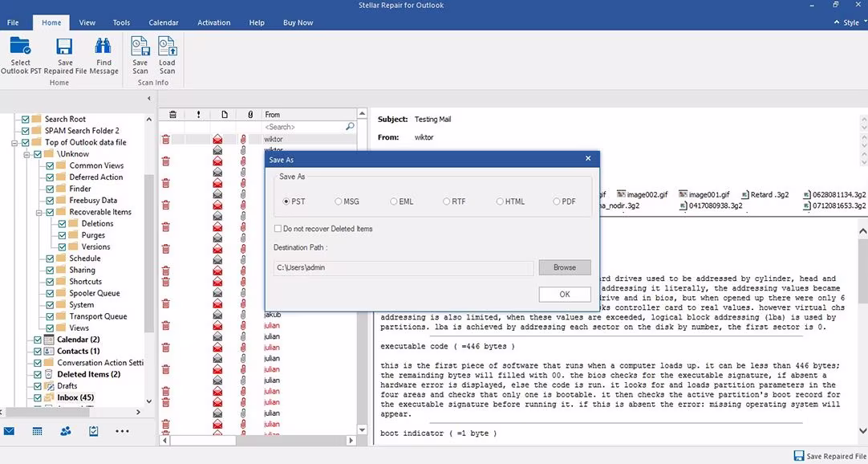This screenshot has height=464, width=868.
Task: Uncheck the Inbox (45) checkbox
Action: 37,397
